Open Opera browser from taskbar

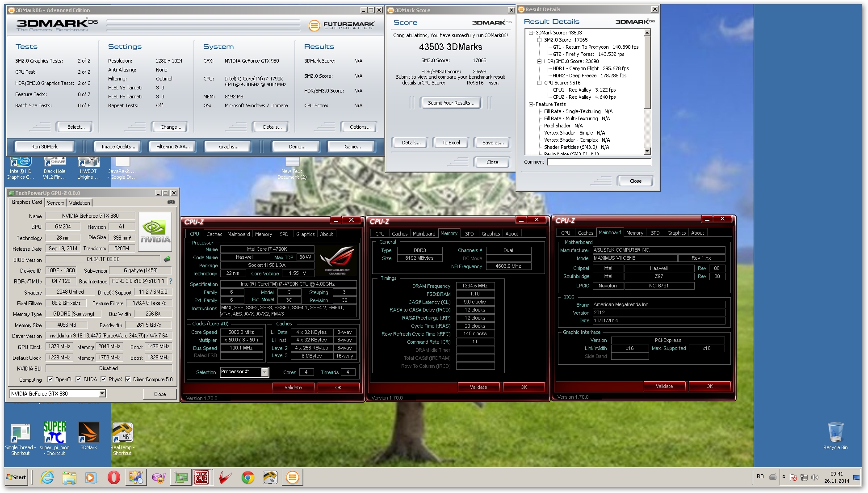(x=113, y=477)
